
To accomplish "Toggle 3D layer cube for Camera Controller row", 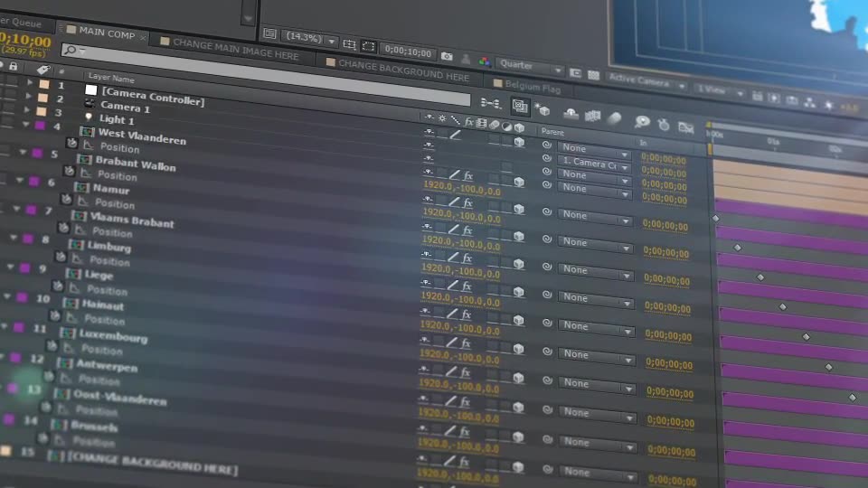I will coord(519,142).
